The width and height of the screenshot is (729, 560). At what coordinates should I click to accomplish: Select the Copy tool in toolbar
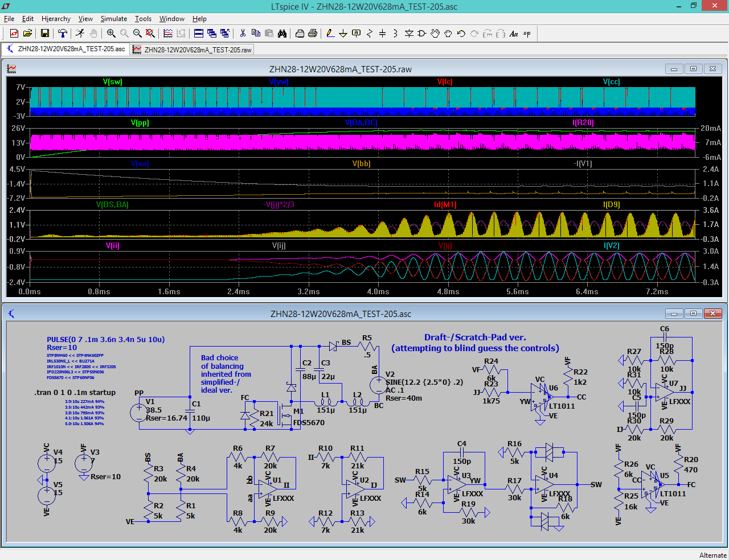256,34
